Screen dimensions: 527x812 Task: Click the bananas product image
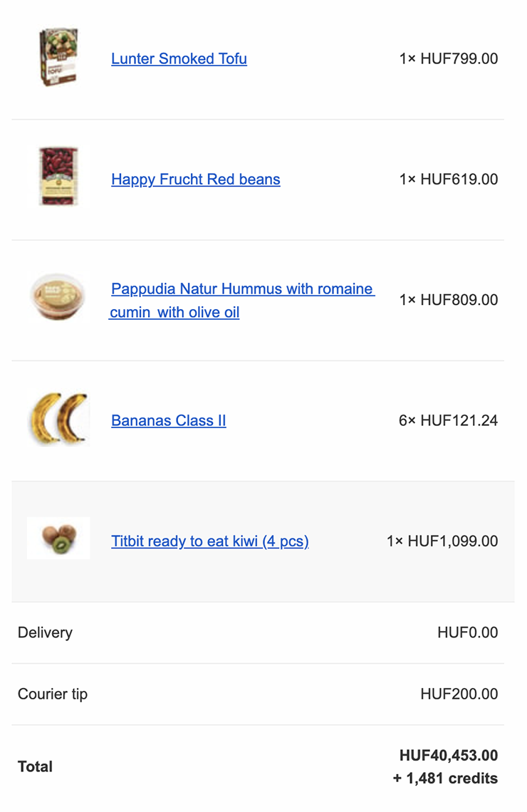coord(58,419)
